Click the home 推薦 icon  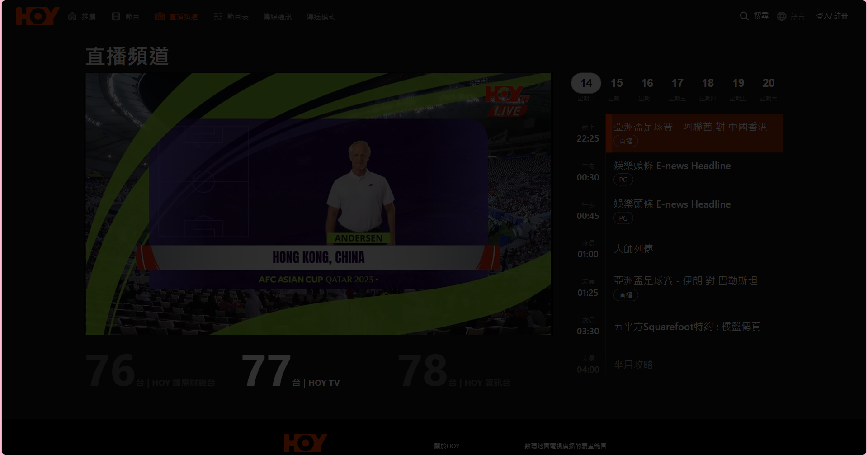pos(72,16)
